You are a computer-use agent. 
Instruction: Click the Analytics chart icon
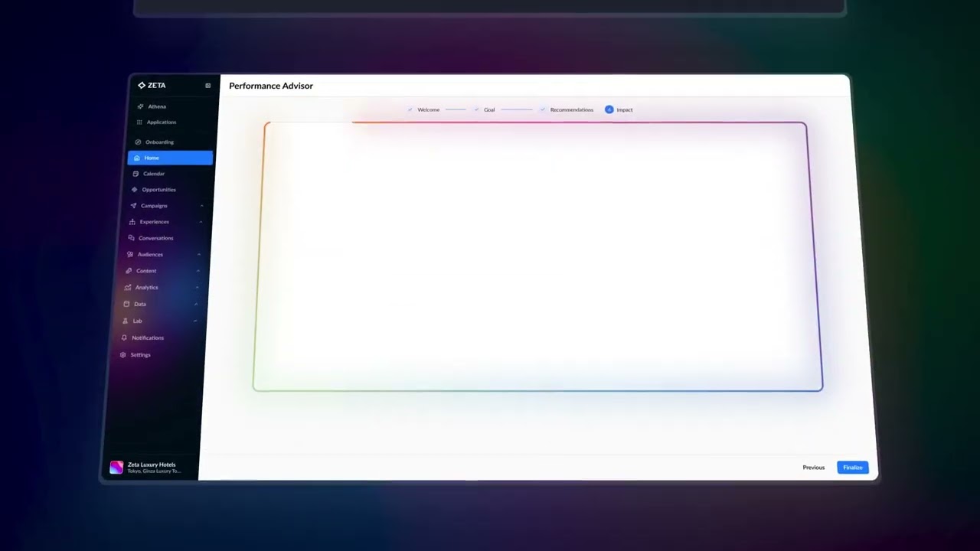(x=128, y=288)
